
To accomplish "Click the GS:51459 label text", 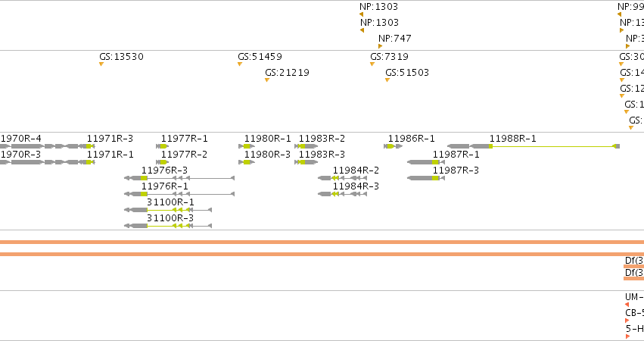I will [260, 57].
